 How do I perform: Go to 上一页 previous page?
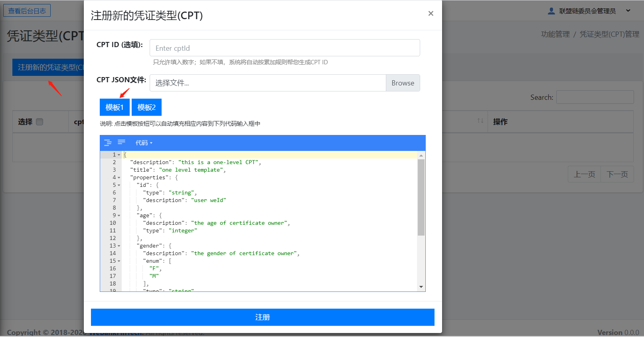coord(584,174)
